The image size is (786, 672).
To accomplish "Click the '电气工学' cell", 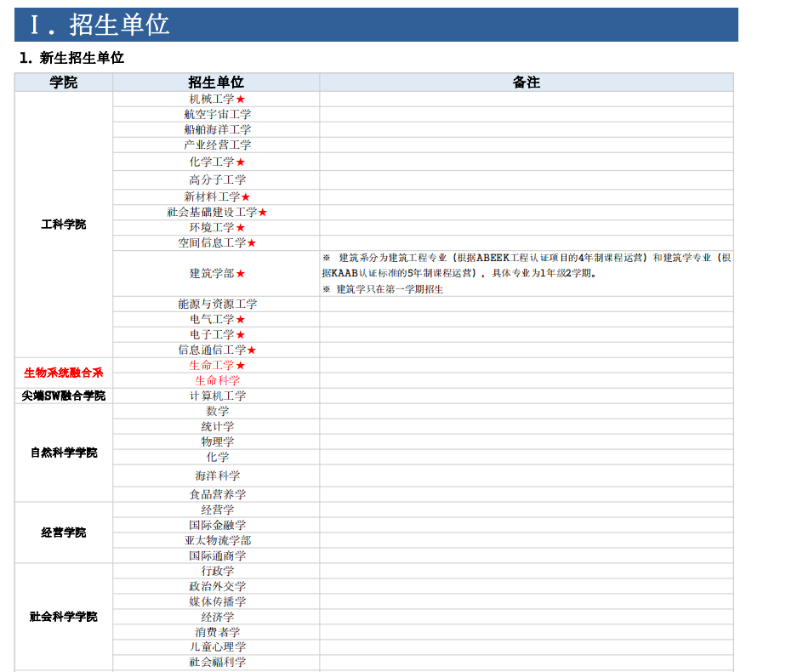I will pos(216,319).
